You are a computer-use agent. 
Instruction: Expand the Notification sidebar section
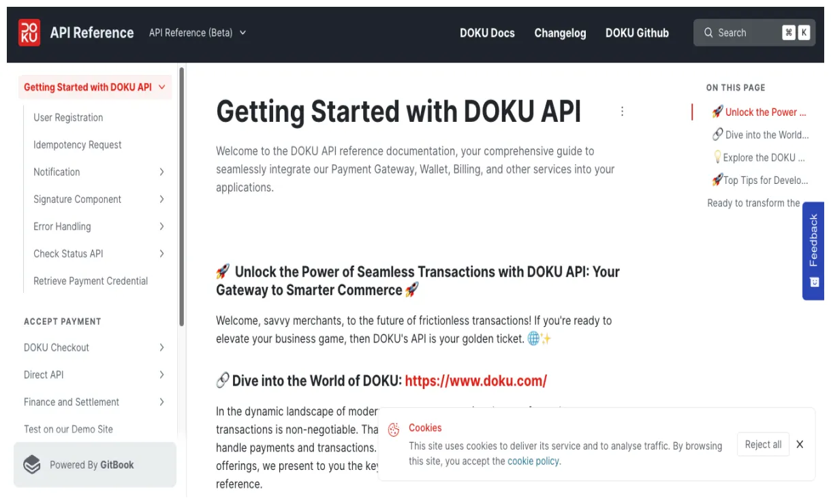pos(162,172)
